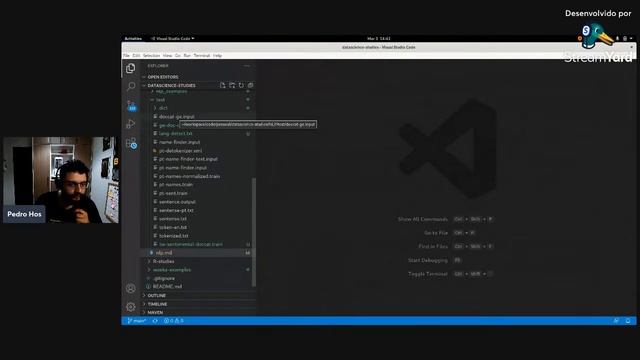Open pt-detokenizer.xml file

coord(196,151)
